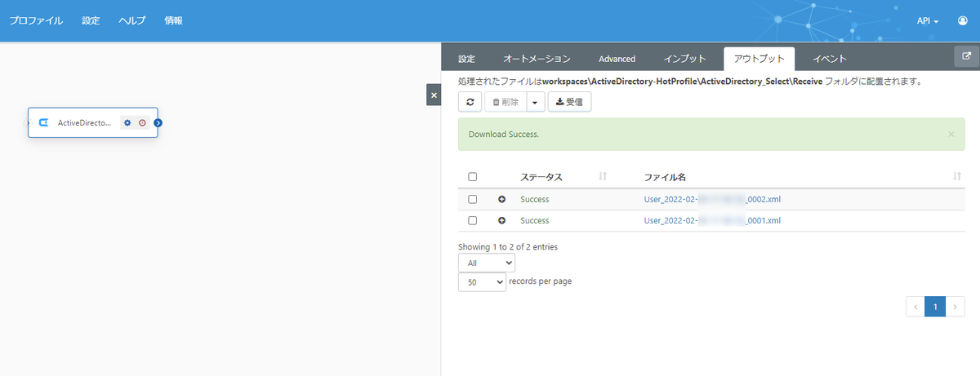Check the box for the 0001.xml file

[472, 220]
